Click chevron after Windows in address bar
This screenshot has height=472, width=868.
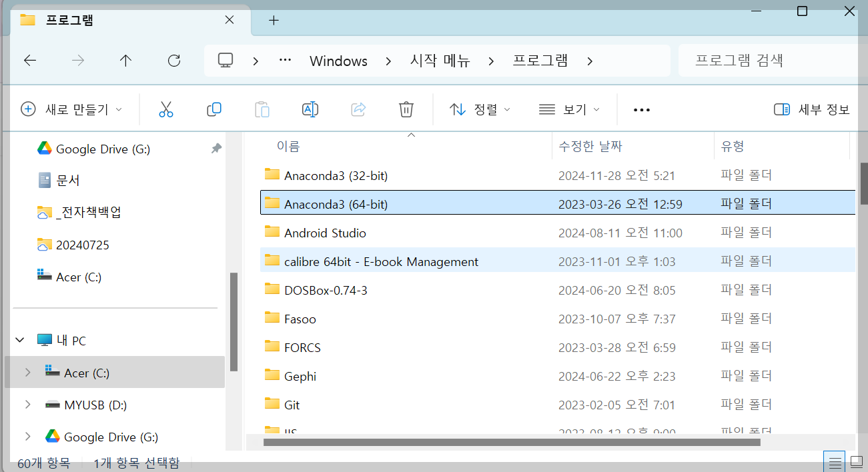pyautogui.click(x=389, y=61)
